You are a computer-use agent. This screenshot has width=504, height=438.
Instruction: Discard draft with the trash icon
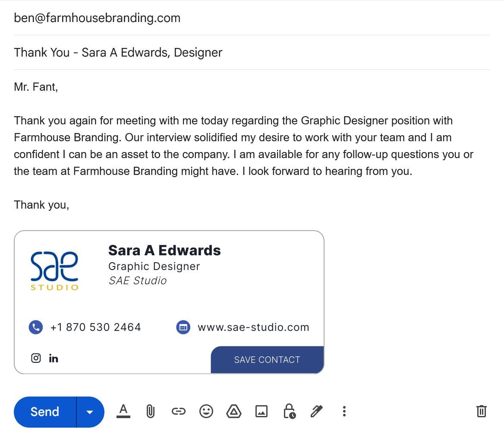[481, 411]
